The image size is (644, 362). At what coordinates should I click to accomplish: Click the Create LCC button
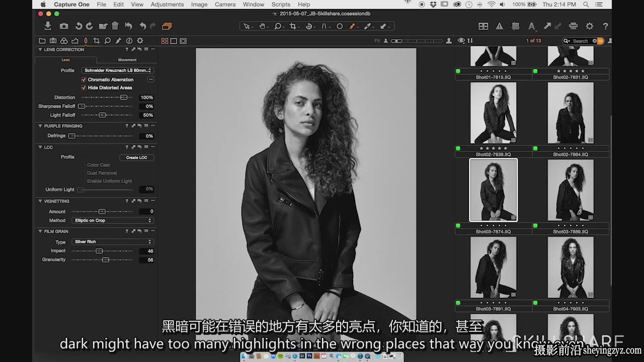coord(137,157)
